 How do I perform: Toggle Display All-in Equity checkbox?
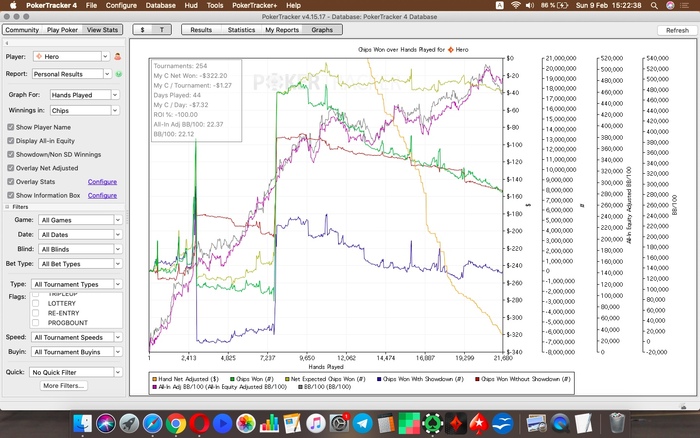click(11, 141)
